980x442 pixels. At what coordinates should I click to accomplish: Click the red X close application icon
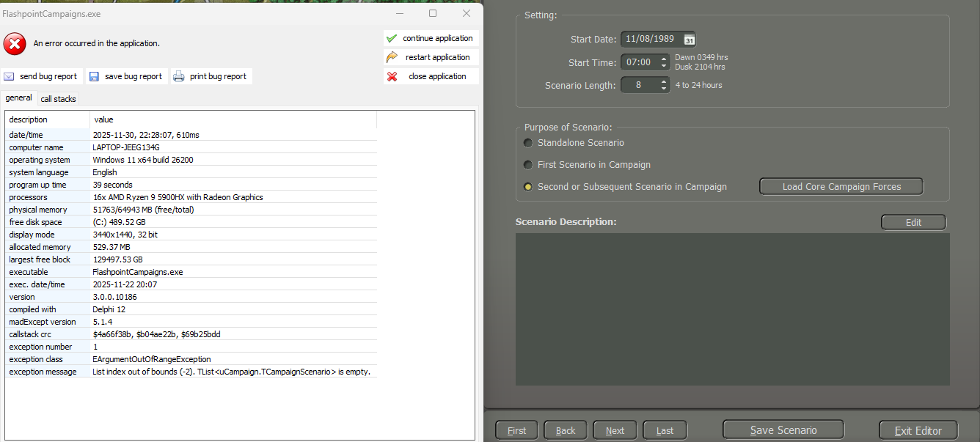[x=392, y=76]
